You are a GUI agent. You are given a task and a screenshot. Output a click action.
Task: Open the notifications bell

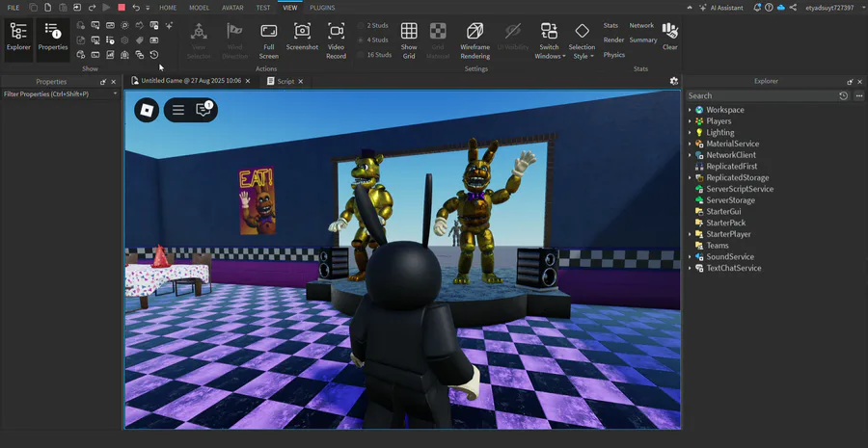(x=757, y=8)
